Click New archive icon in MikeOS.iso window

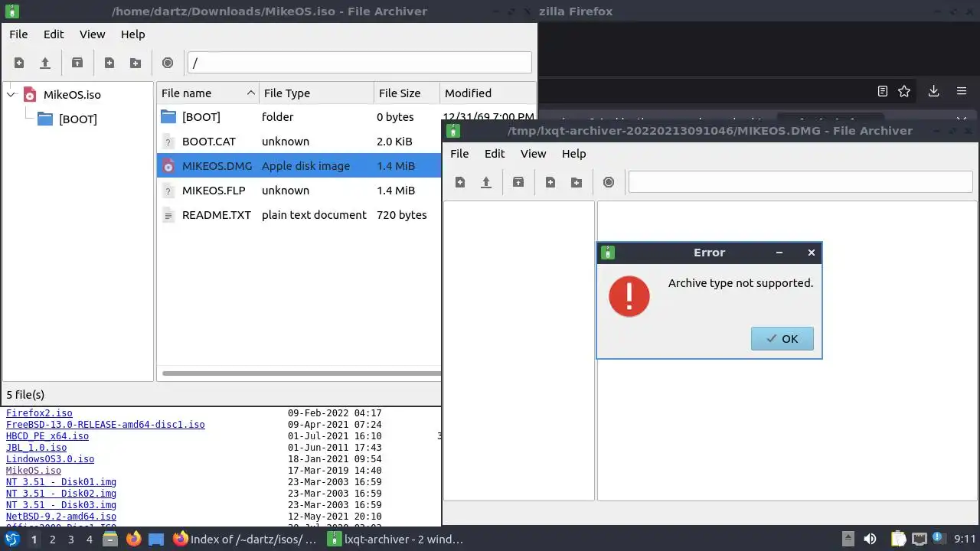coord(19,63)
